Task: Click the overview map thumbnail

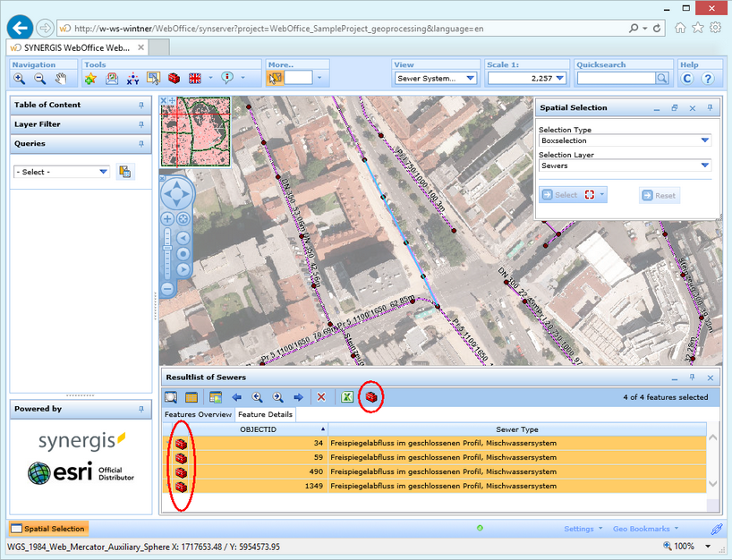Action: (x=196, y=132)
